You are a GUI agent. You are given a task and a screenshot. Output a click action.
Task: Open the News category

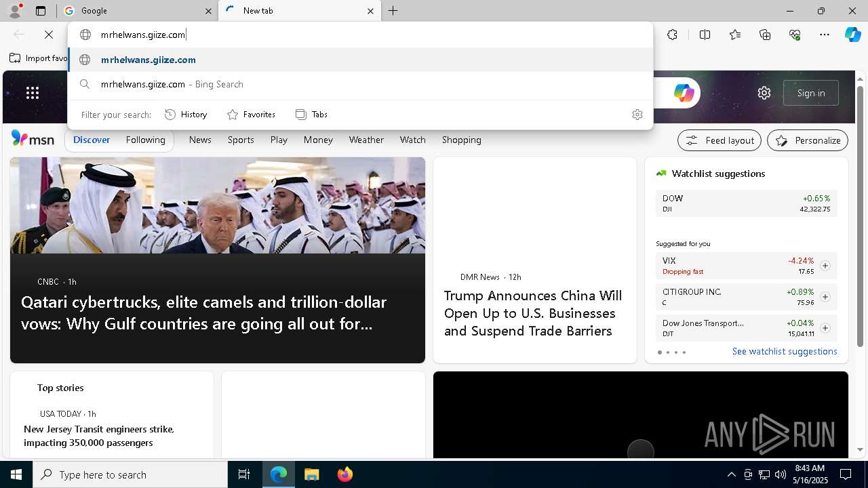tap(200, 140)
